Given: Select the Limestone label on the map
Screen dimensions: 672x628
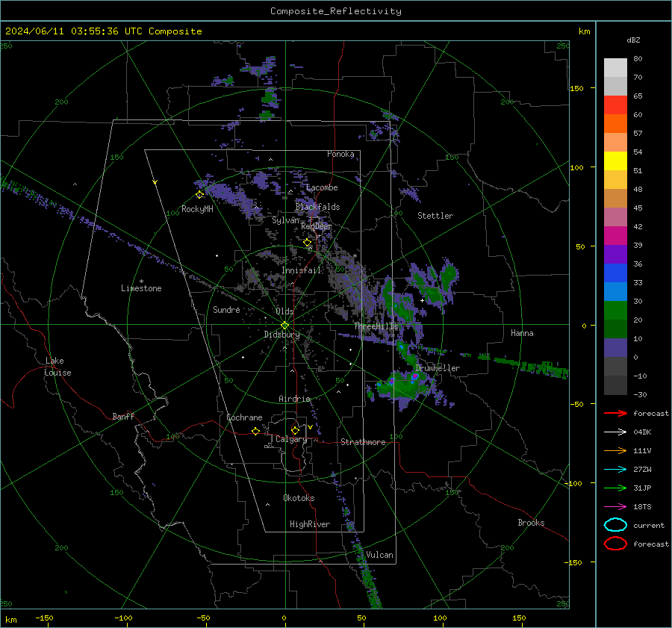Looking at the screenshot, I should click(x=141, y=288).
